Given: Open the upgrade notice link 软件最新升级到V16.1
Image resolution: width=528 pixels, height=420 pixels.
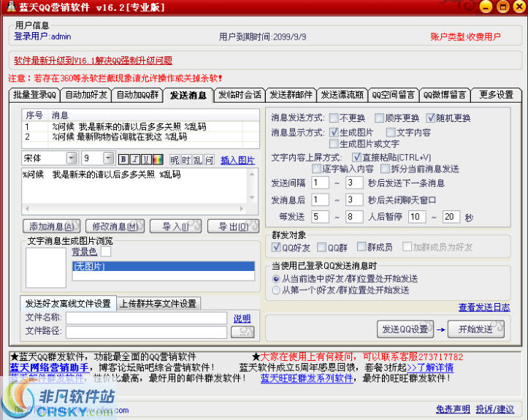Looking at the screenshot, I should coord(93,61).
